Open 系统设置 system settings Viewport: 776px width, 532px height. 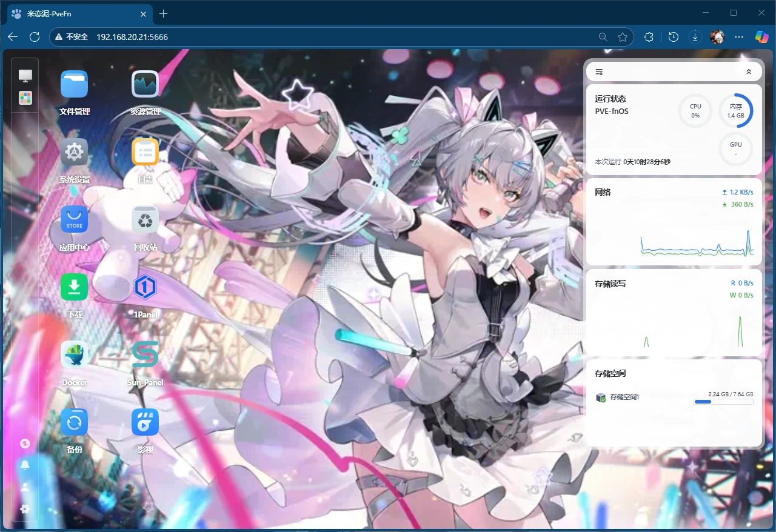tap(75, 153)
